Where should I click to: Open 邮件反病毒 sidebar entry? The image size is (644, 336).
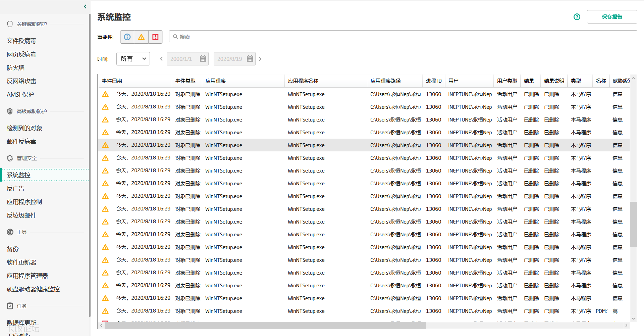21,141
